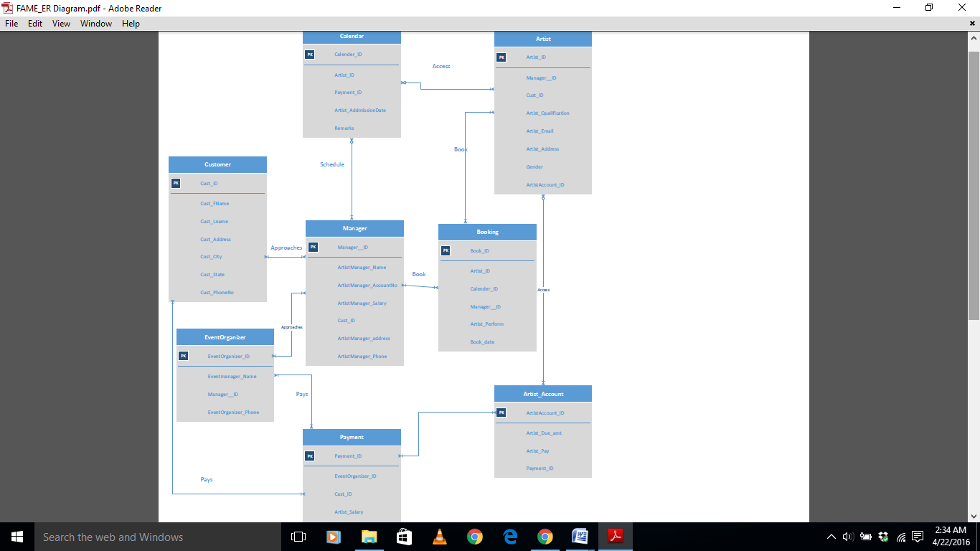Click the Customer entity in the diagram

217,164
